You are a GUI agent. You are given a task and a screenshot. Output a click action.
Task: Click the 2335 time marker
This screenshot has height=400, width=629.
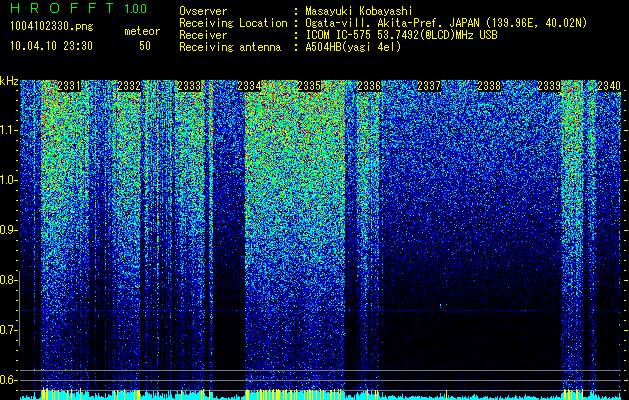pos(309,86)
